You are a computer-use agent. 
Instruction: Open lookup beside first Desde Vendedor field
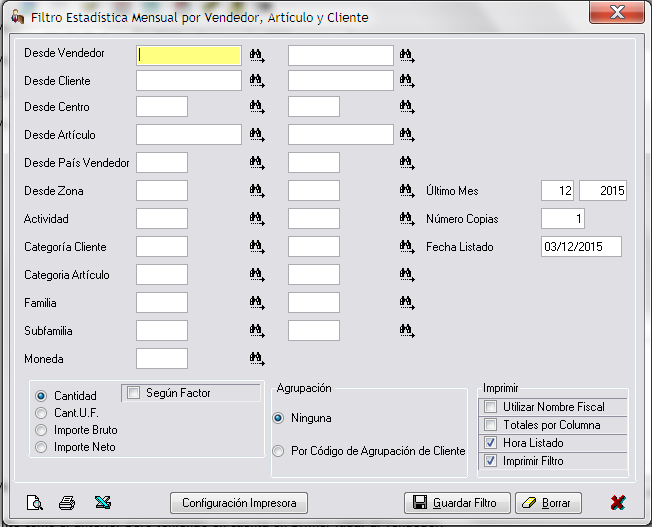(257, 56)
